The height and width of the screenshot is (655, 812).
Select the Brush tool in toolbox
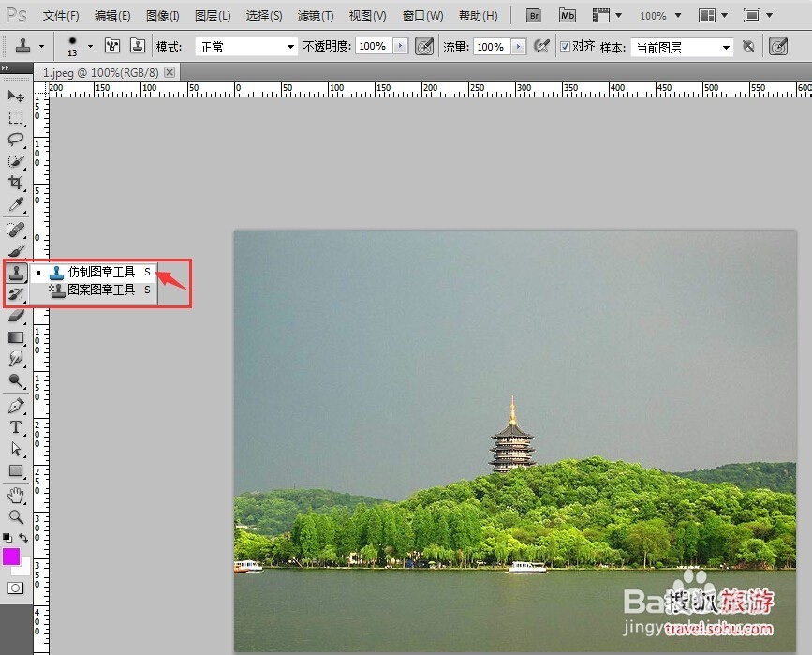click(x=16, y=251)
